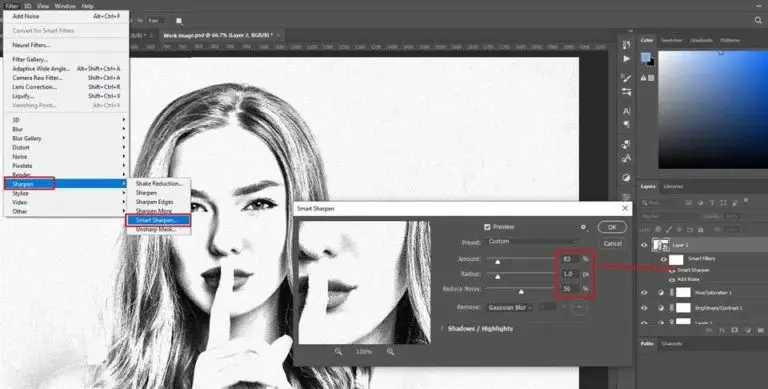Open the Stylize submenu
The width and height of the screenshot is (768, 389).
(66, 193)
